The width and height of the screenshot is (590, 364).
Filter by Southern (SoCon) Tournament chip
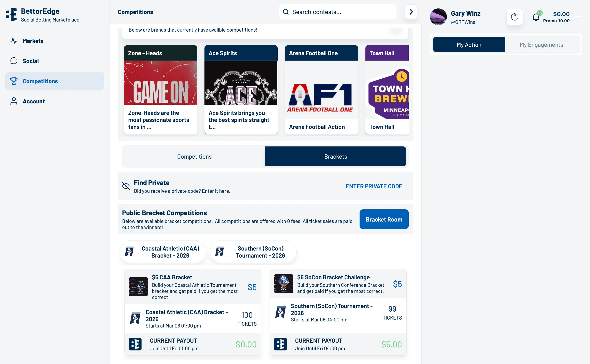pyautogui.click(x=253, y=252)
